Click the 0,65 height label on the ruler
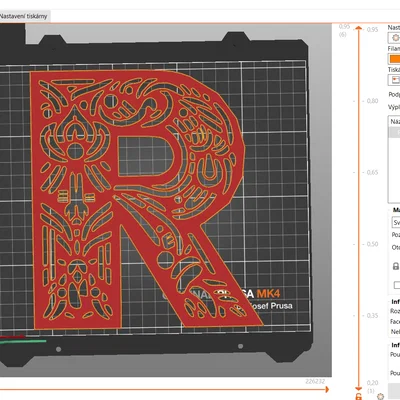 pyautogui.click(x=372, y=173)
